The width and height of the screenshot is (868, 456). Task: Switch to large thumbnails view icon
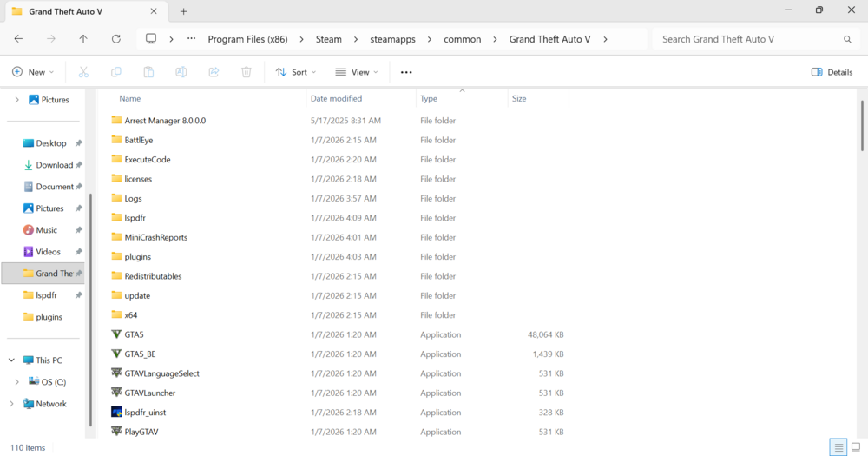pyautogui.click(x=856, y=447)
